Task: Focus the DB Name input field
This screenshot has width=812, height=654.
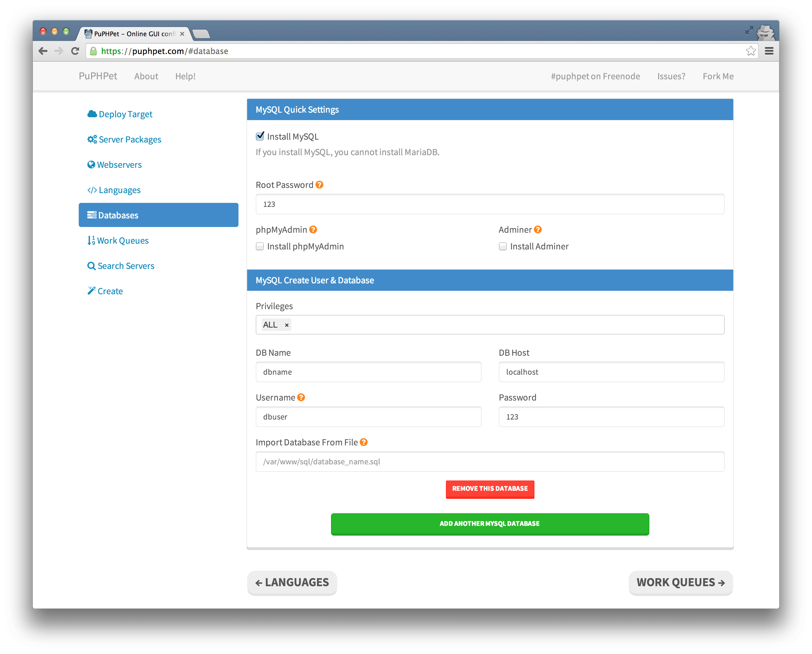Action: (368, 372)
